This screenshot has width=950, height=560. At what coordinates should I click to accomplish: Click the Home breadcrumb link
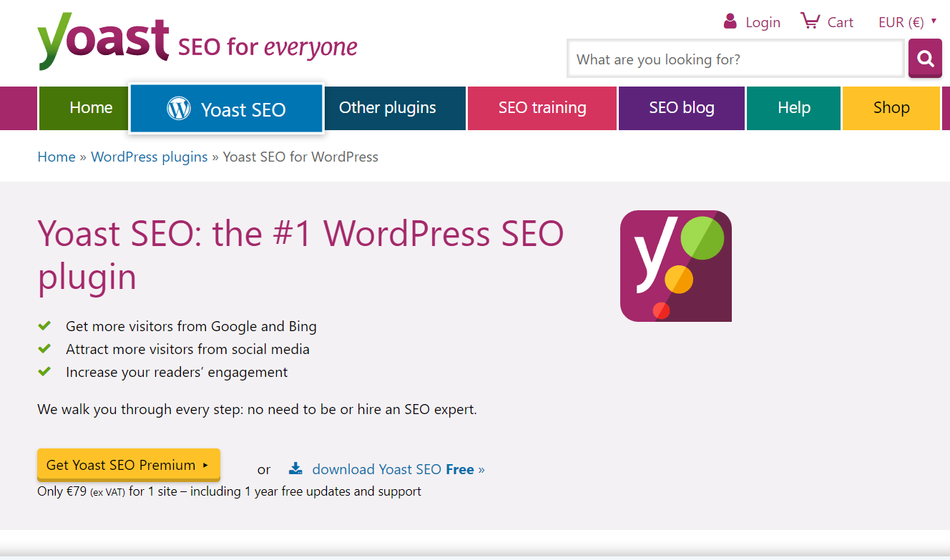click(x=57, y=157)
